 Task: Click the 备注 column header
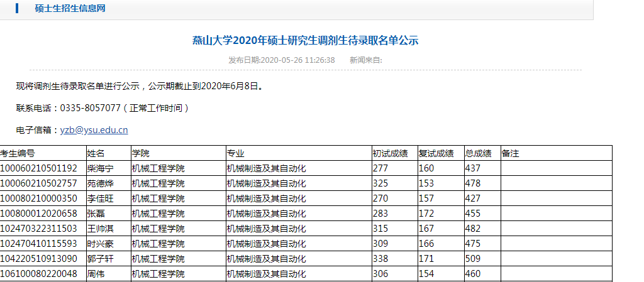tap(510, 153)
